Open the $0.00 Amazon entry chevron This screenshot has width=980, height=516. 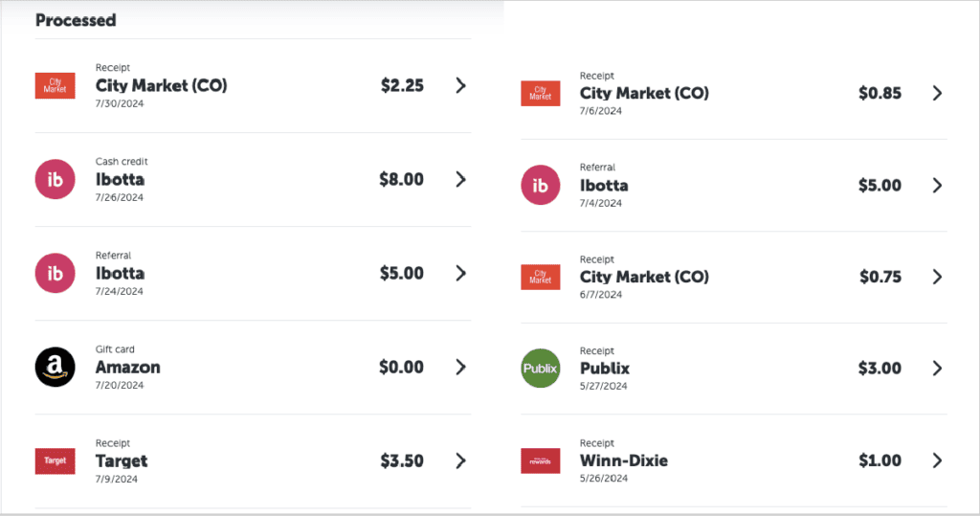[x=460, y=367]
